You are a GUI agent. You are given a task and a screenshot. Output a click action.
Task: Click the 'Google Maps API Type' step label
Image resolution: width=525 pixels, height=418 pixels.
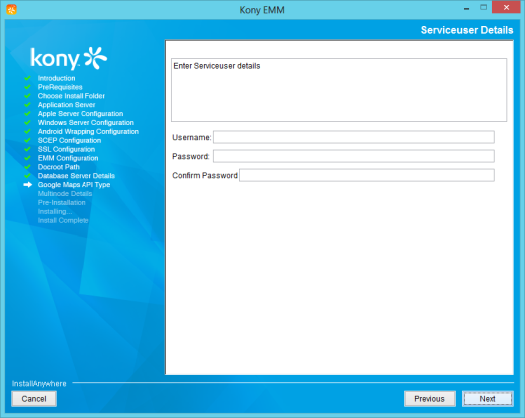74,185
